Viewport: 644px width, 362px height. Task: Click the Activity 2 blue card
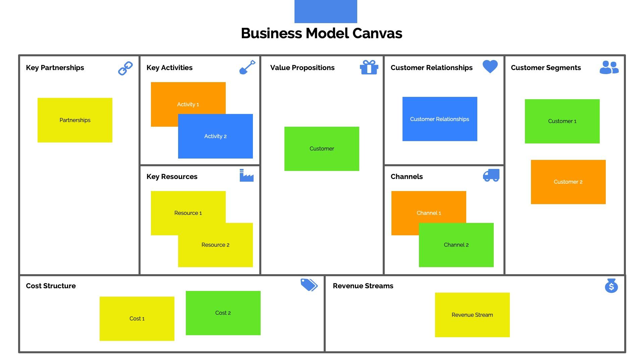(x=215, y=136)
